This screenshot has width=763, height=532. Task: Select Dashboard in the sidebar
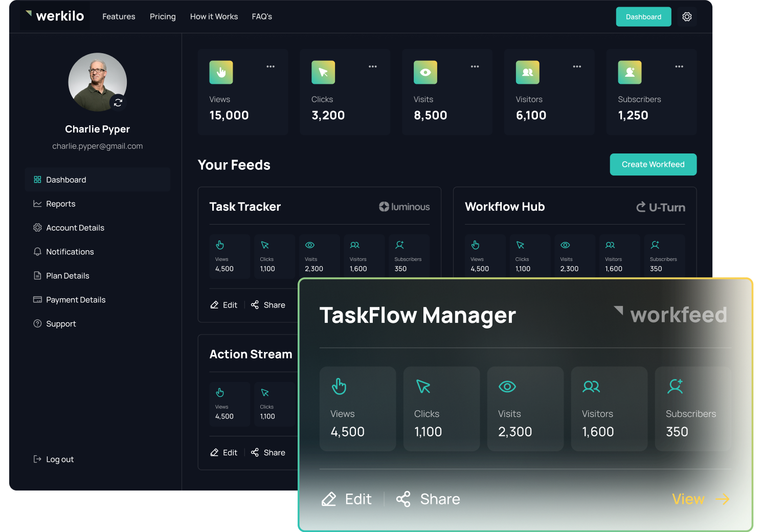pos(98,180)
